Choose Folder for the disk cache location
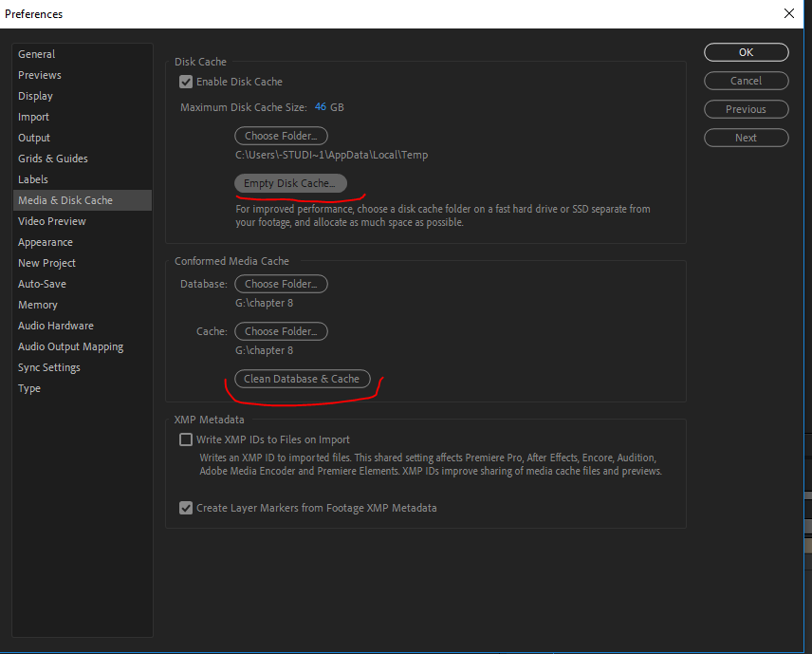Image resolution: width=812 pixels, height=654 pixels. 281,136
